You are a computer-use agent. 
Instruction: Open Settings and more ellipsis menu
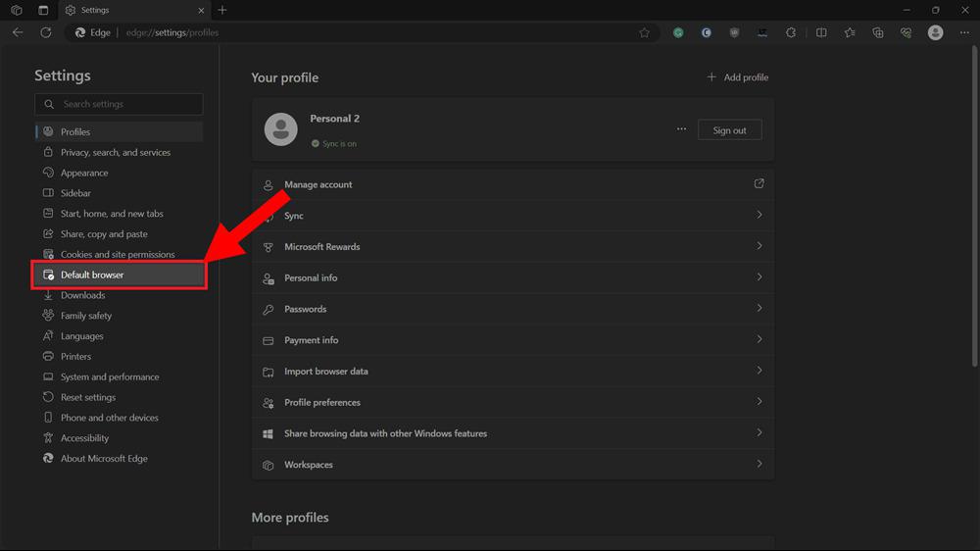(x=964, y=32)
